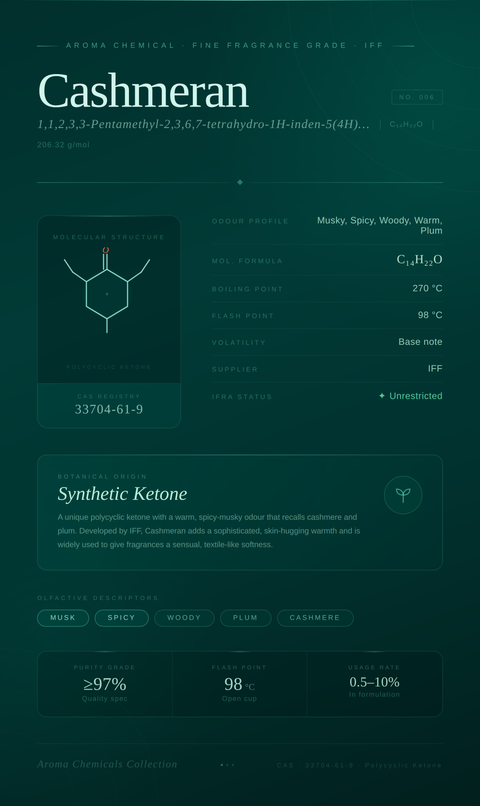Click the Unrestricted IFRA status star
Image resolution: width=480 pixels, height=806 pixels.
[x=382, y=396]
